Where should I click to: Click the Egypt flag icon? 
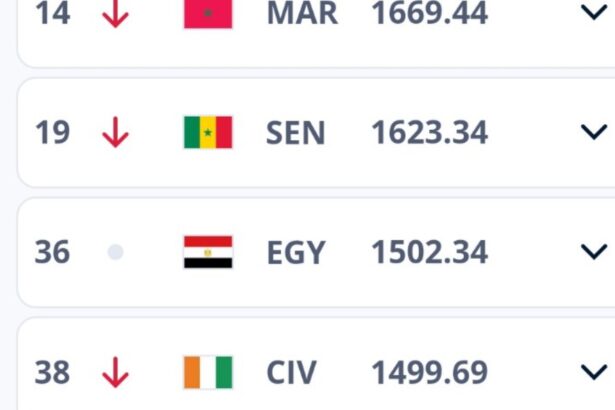point(208,252)
